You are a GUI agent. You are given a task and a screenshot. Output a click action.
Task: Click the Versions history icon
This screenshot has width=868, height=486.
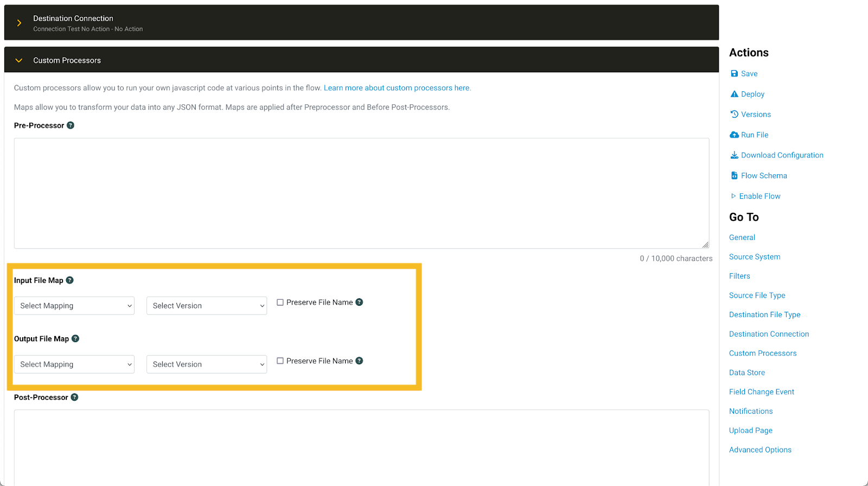tap(734, 114)
